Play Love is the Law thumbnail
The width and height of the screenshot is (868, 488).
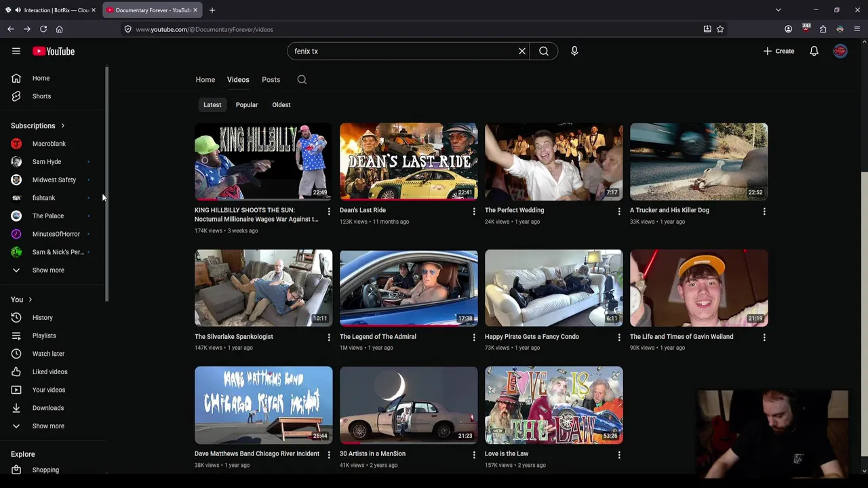[x=554, y=405]
